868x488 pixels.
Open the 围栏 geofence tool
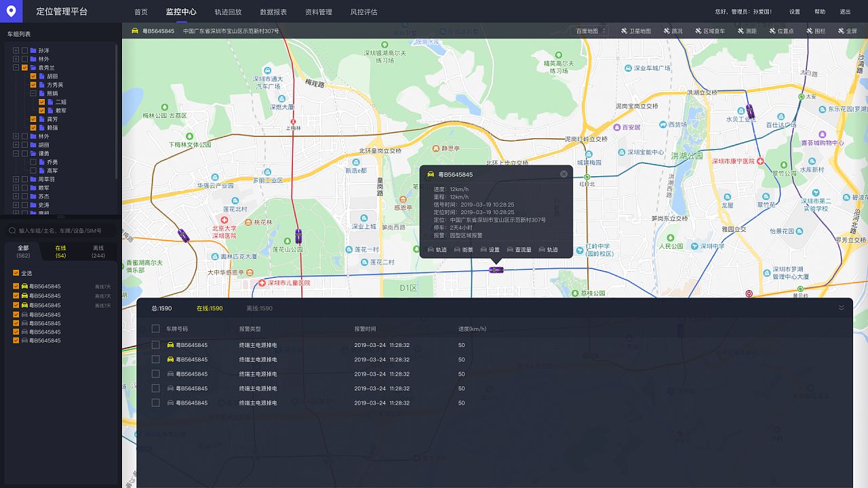(815, 31)
